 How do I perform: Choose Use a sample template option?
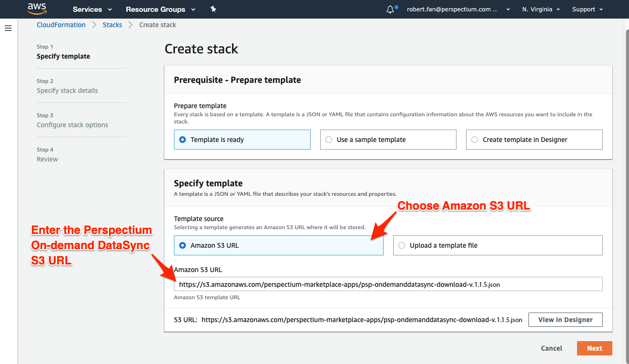(x=388, y=140)
